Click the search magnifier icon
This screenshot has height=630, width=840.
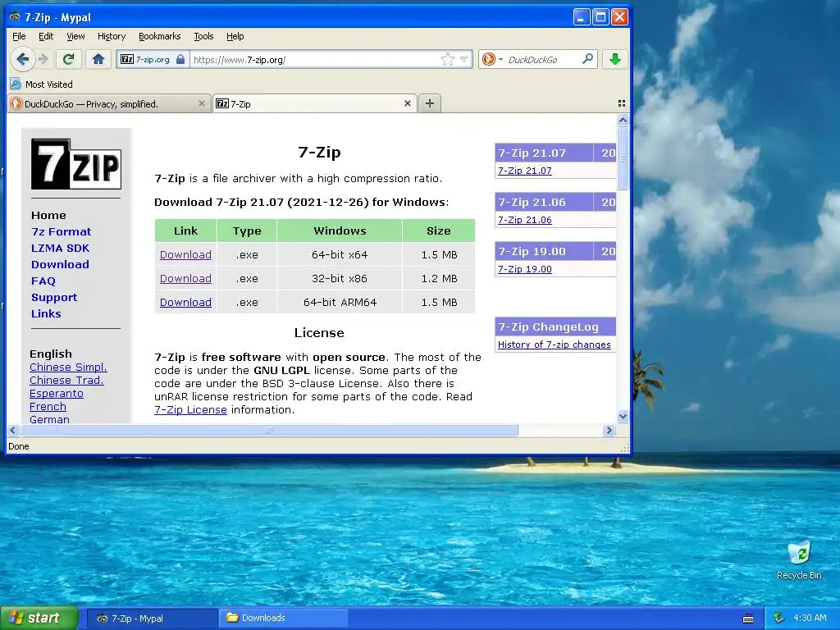(x=587, y=59)
